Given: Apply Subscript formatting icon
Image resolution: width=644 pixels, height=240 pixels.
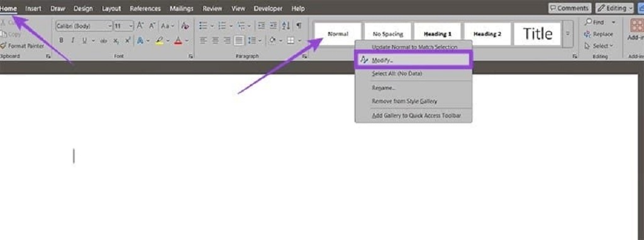Looking at the screenshot, I should point(116,41).
